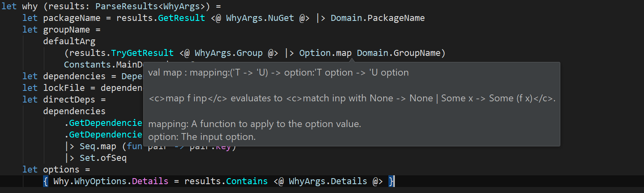The image size is (644, 193).
Task: Click the defaultArg function
Action: coord(69,41)
